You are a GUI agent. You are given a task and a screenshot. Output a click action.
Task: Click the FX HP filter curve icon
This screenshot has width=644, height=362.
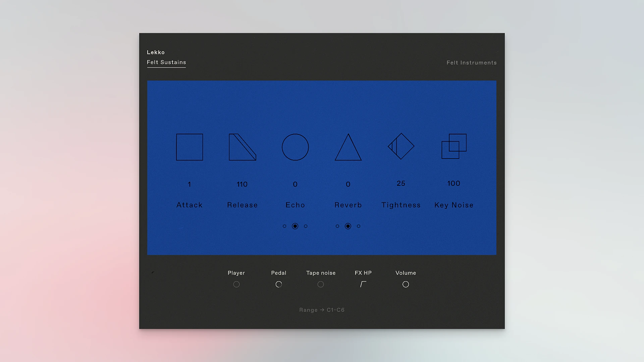pyautogui.click(x=363, y=284)
